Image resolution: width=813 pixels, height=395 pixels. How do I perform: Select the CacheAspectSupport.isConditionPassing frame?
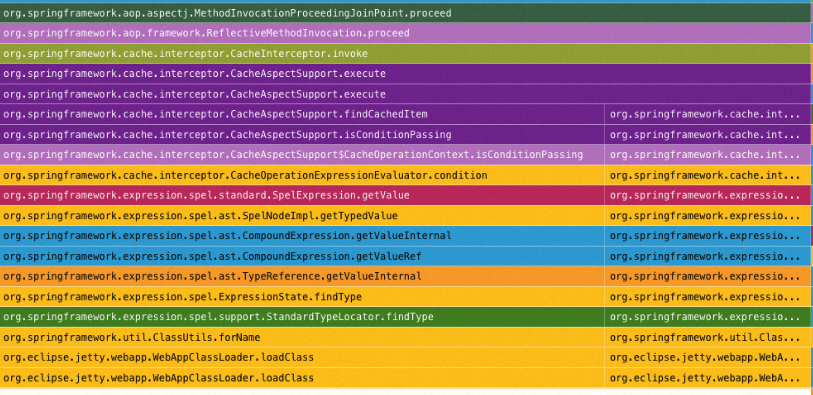pos(302,135)
